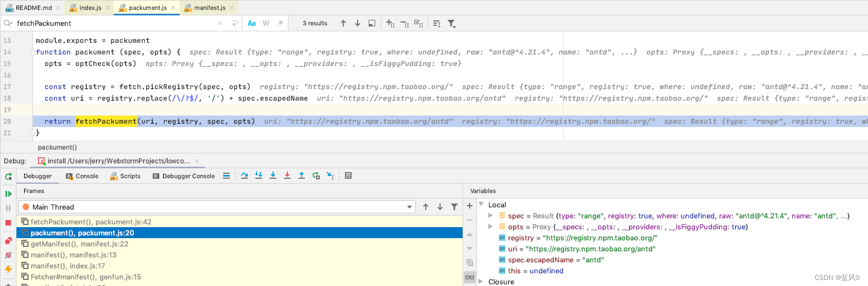868x286 pixels.
Task: Expand the opts Proxy variable node
Action: tap(491, 227)
